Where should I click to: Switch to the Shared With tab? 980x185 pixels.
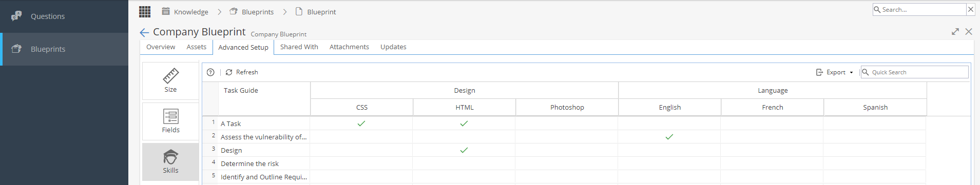click(x=299, y=47)
